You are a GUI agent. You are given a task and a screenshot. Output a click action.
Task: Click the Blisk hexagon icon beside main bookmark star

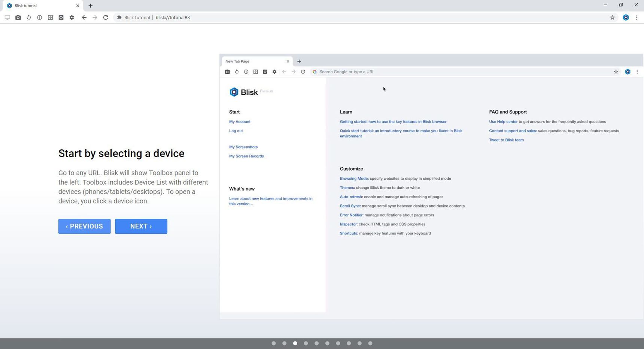pyautogui.click(x=626, y=18)
